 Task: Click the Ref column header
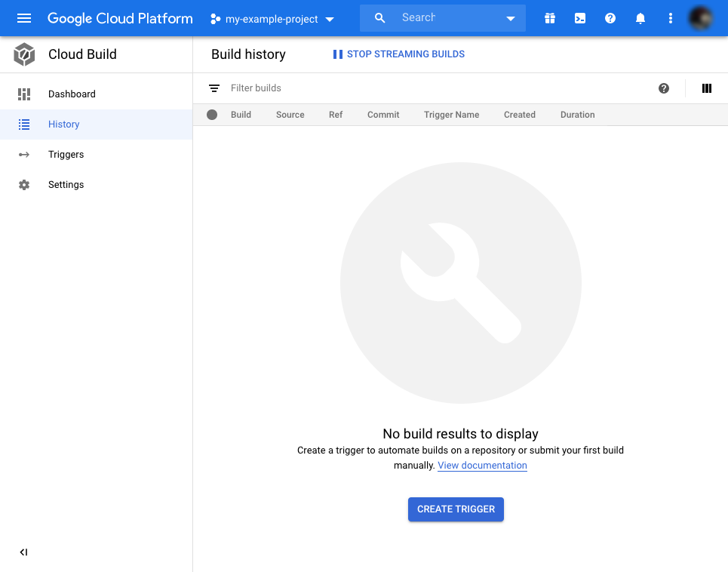(336, 115)
